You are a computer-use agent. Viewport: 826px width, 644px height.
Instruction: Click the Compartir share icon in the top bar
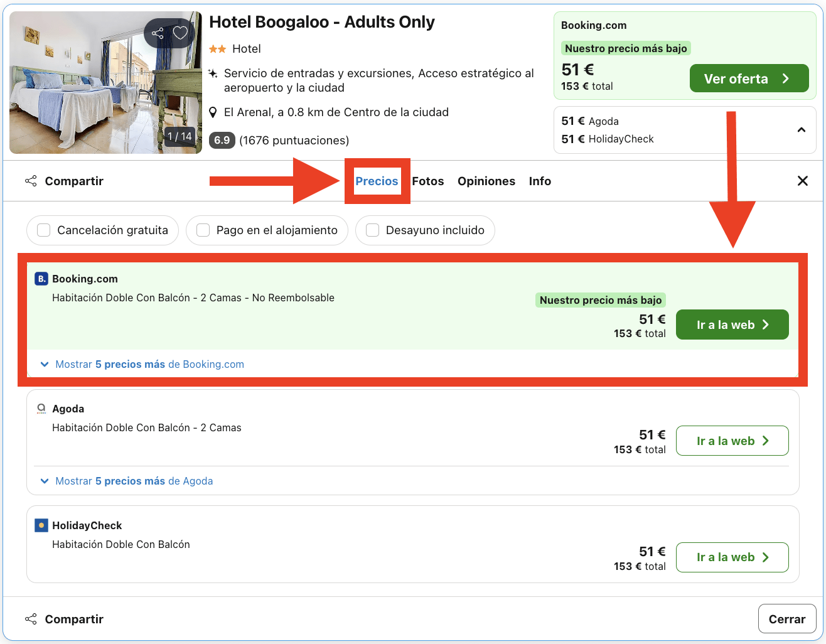click(x=31, y=180)
